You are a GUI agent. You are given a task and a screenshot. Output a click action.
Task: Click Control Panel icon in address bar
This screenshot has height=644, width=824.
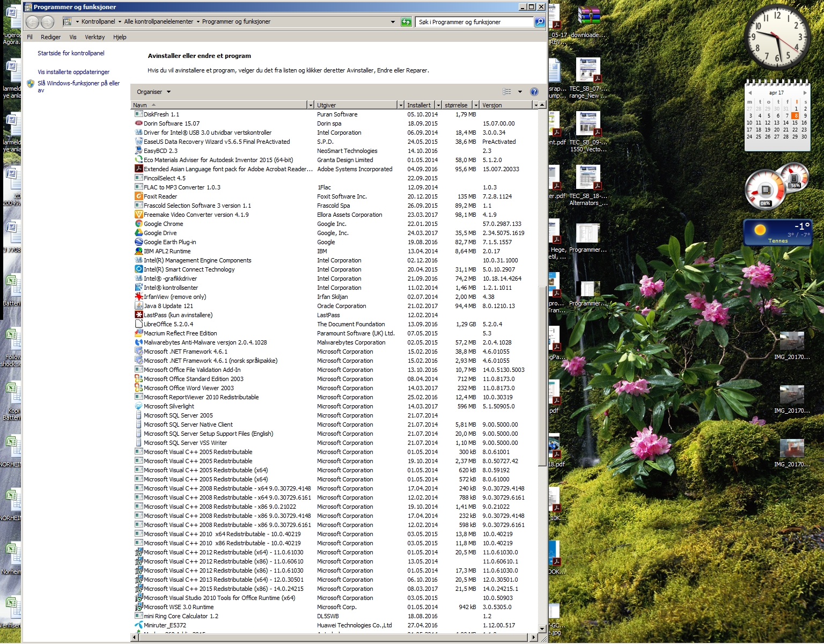pyautogui.click(x=68, y=22)
